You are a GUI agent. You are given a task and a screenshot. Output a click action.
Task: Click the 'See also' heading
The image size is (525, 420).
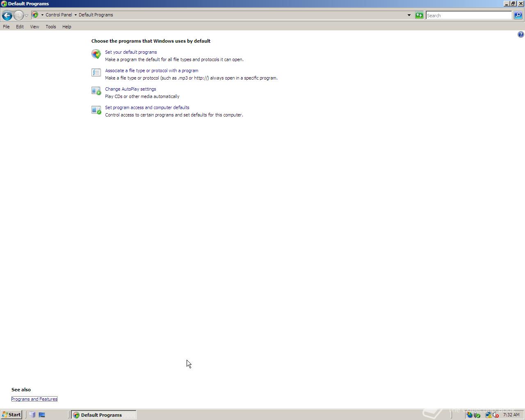[21, 390]
